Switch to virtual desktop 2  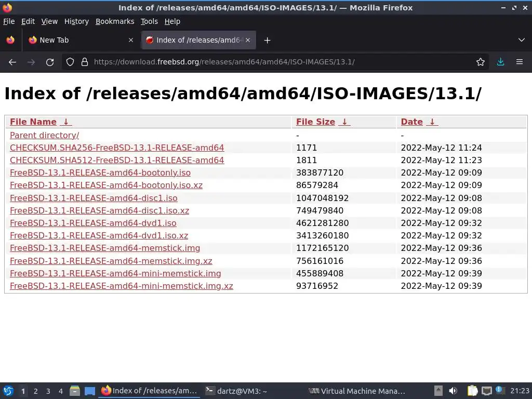[36, 391]
